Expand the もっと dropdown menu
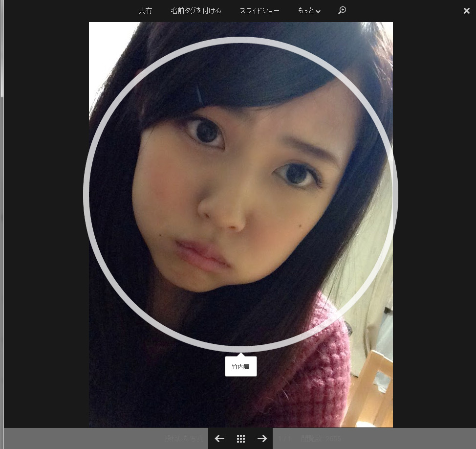Screen dimensions: 476x449 (309, 11)
